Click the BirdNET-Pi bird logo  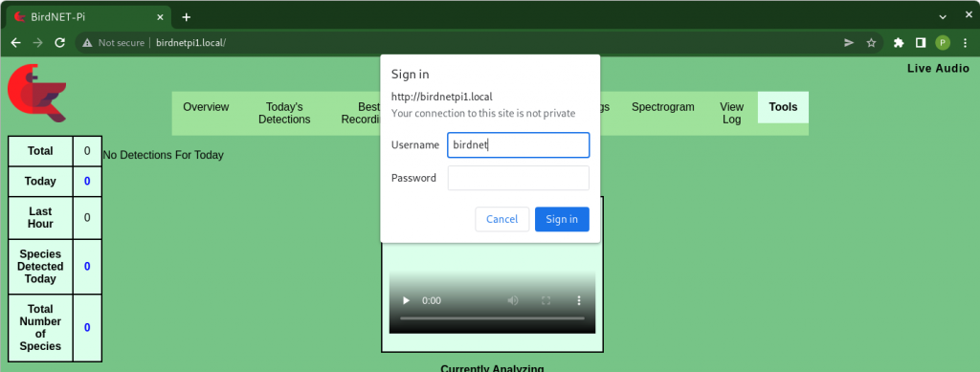tap(36, 93)
